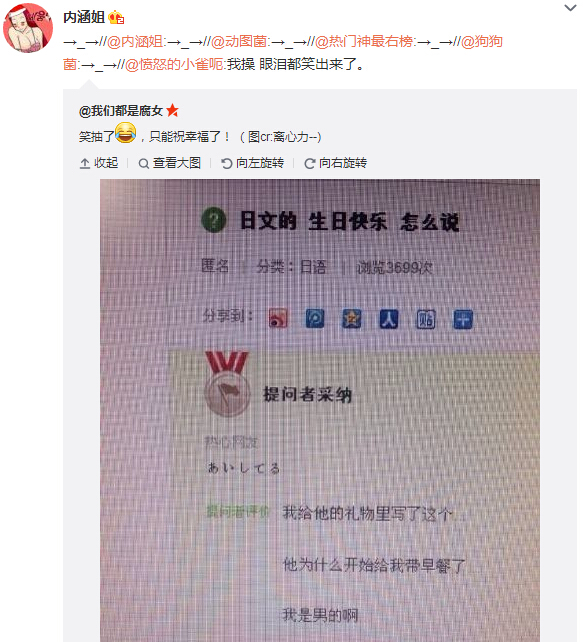Open the @愤怒的小雀呃 mention link
Image resolution: width=583 pixels, height=642 pixels.
[174, 64]
